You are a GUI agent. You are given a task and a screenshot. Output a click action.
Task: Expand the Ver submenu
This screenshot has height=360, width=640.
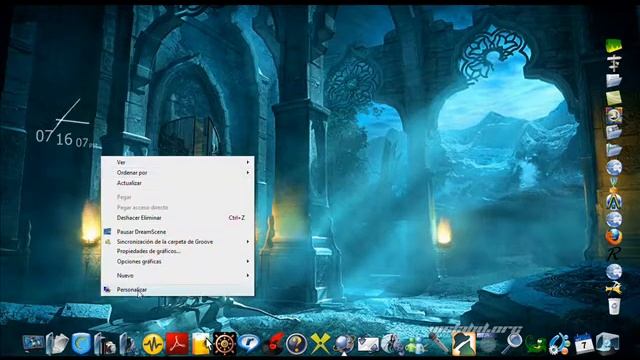click(177, 162)
